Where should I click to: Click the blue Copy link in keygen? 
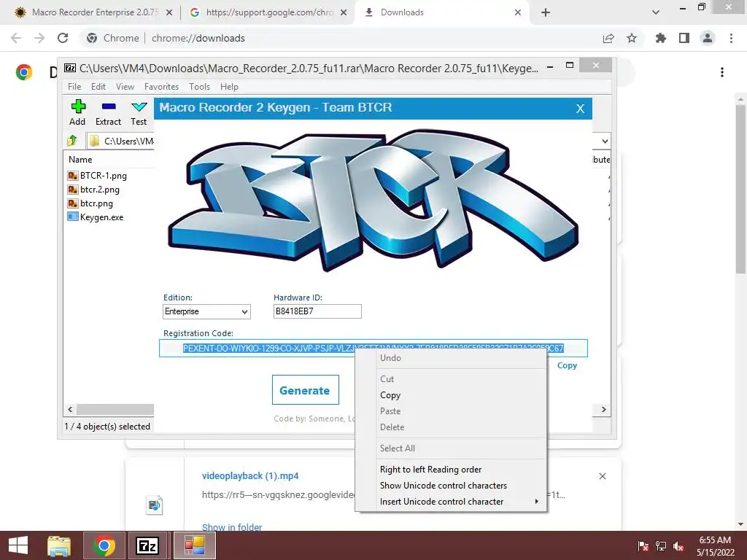click(567, 365)
